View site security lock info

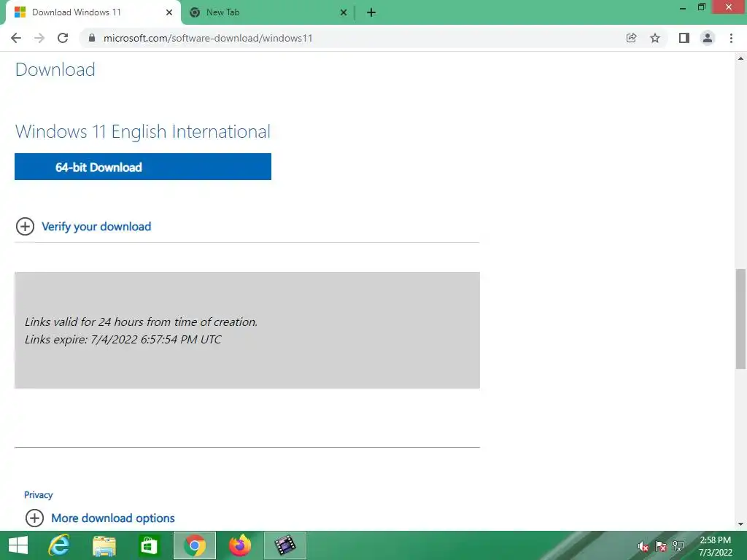click(x=92, y=38)
